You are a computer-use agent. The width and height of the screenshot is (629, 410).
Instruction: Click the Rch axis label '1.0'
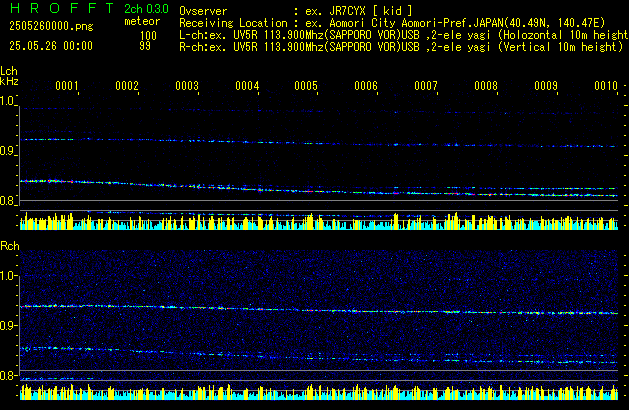click(8, 276)
